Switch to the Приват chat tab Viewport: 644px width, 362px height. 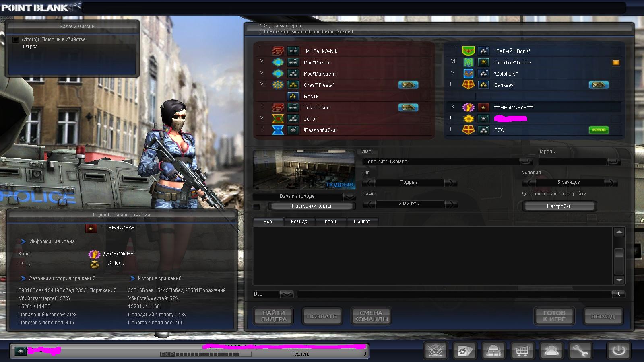(x=362, y=222)
